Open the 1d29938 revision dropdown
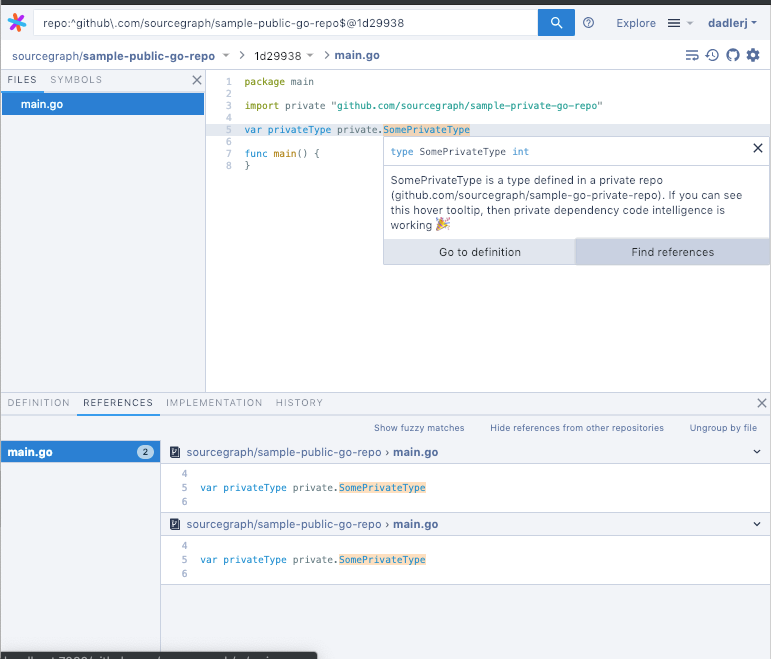The height and width of the screenshot is (659, 771). pyautogui.click(x=284, y=56)
